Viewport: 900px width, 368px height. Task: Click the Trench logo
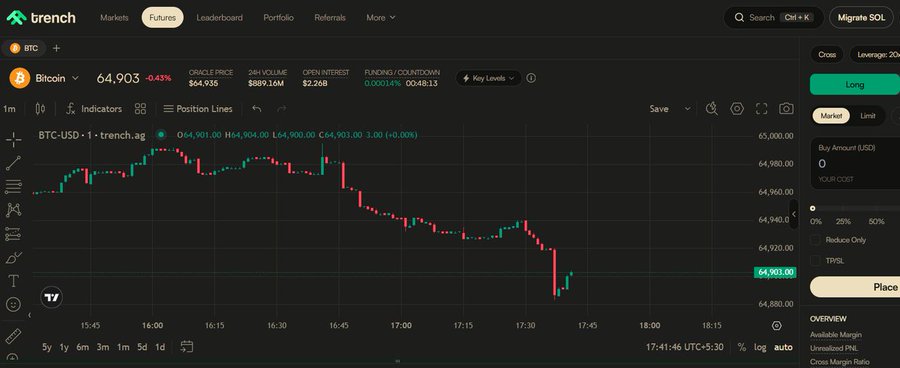pos(41,18)
